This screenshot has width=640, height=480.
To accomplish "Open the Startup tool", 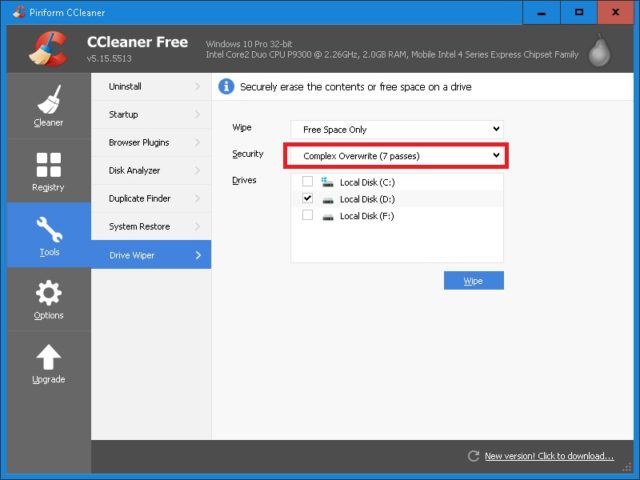I will (x=151, y=114).
